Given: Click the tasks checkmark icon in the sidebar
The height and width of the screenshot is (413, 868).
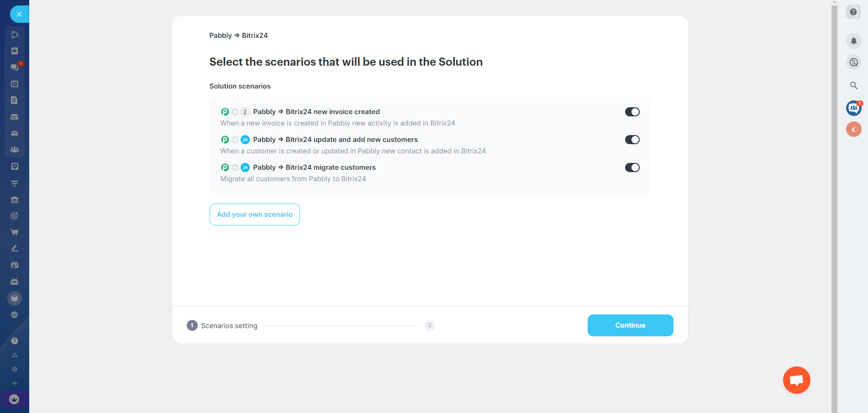Looking at the screenshot, I should (x=15, y=167).
